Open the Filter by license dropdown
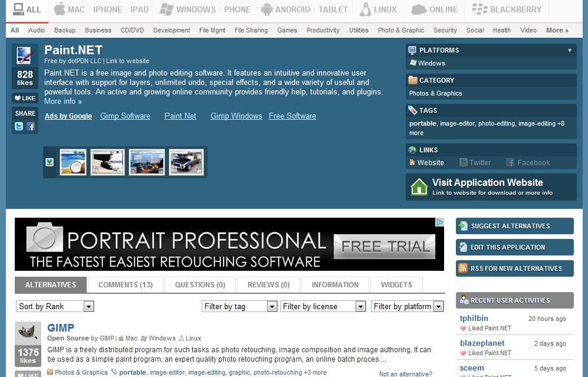This screenshot has width=588, height=377. coord(323,306)
